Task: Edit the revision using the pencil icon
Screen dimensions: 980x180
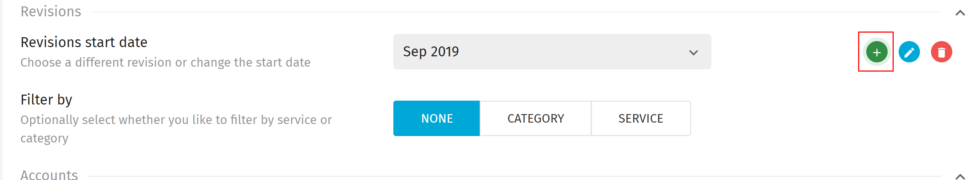Action: pyautogui.click(x=909, y=52)
